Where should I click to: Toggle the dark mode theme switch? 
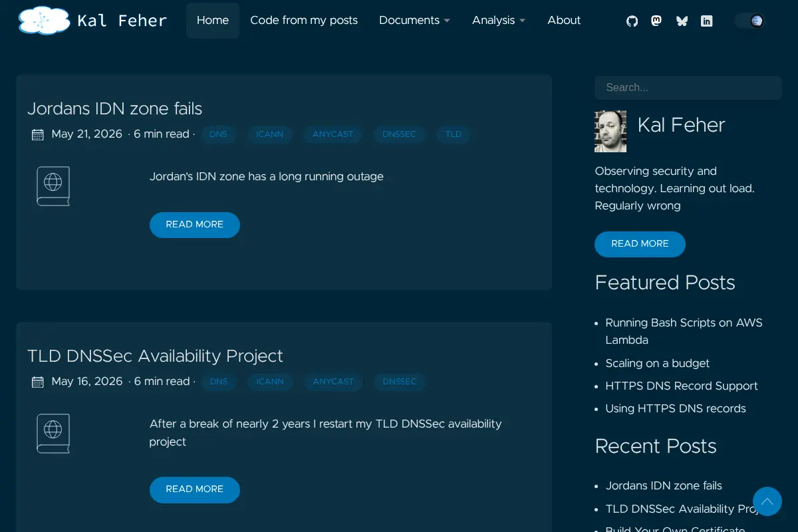(x=750, y=21)
